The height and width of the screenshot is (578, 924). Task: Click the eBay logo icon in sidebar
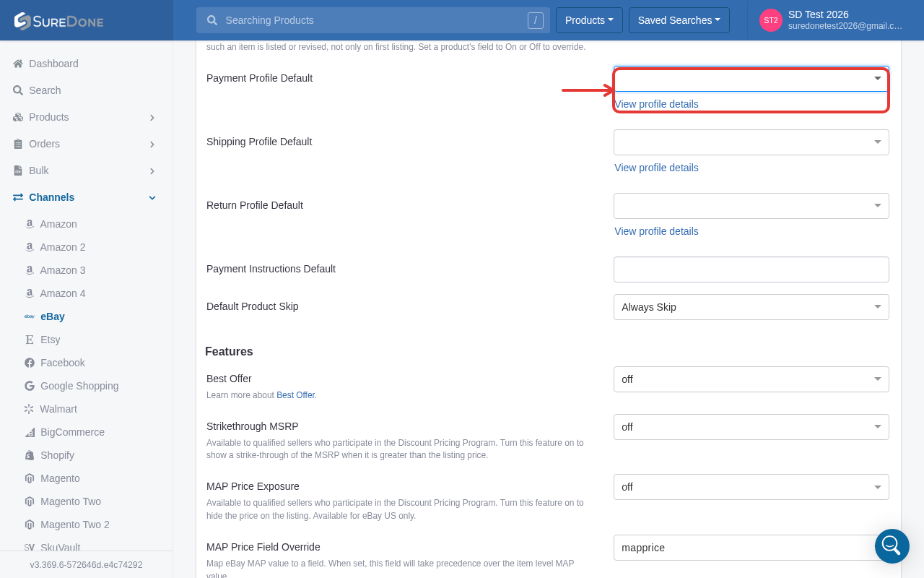(30, 316)
